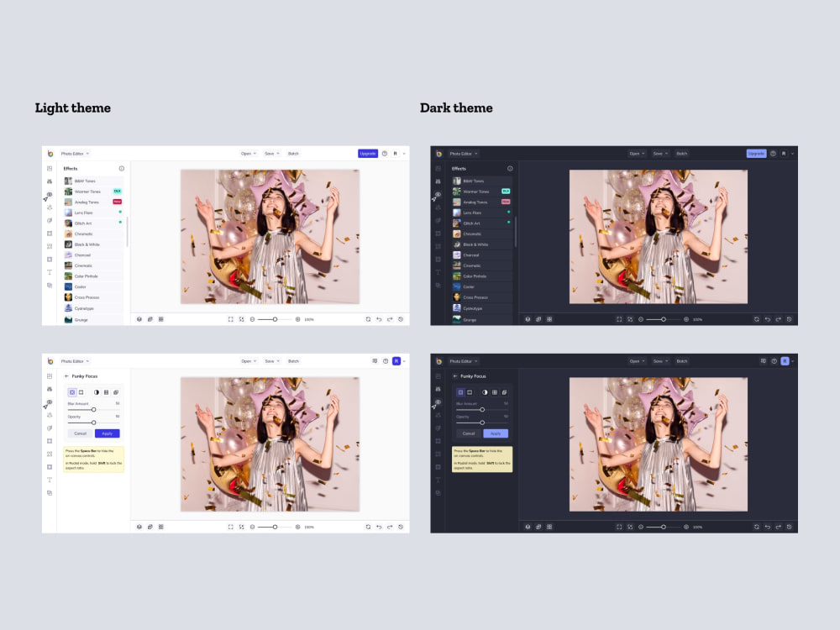
Task: Select Text tool in light Effects screen sidebar
Action: click(50, 272)
